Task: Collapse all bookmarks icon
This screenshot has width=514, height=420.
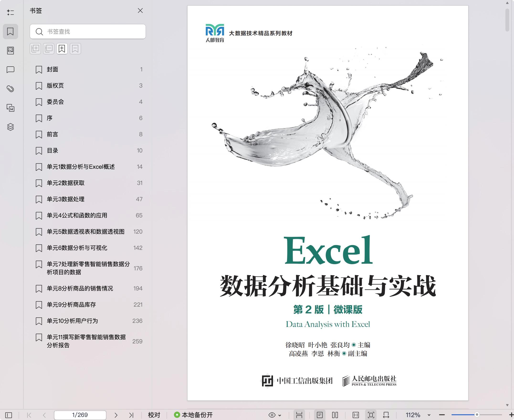Action: [x=49, y=49]
